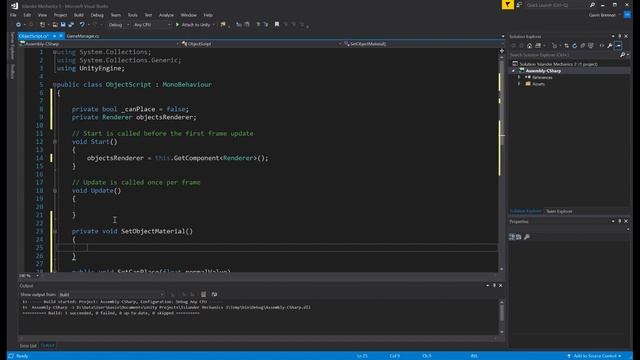Click the Find in Files toolbar icon
The image size is (640, 360).
pyautogui.click(x=223, y=25)
